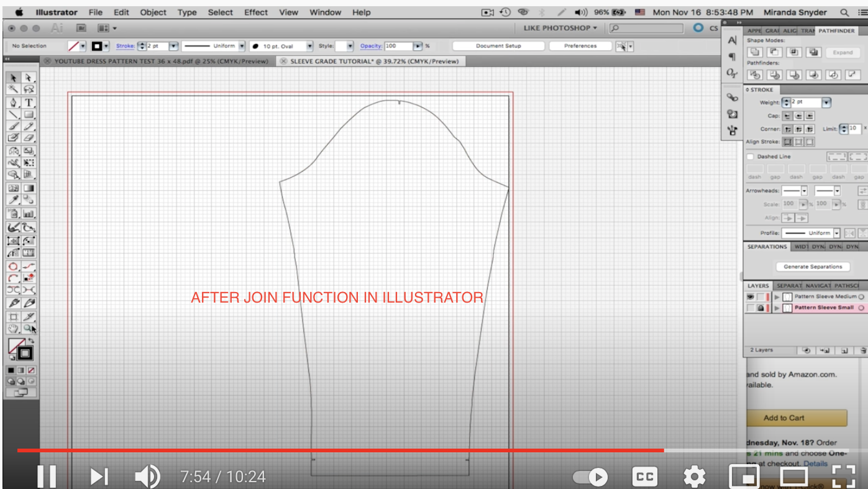Open the end arrowhead dropdown
Image resolution: width=868 pixels, height=489 pixels.
(837, 191)
